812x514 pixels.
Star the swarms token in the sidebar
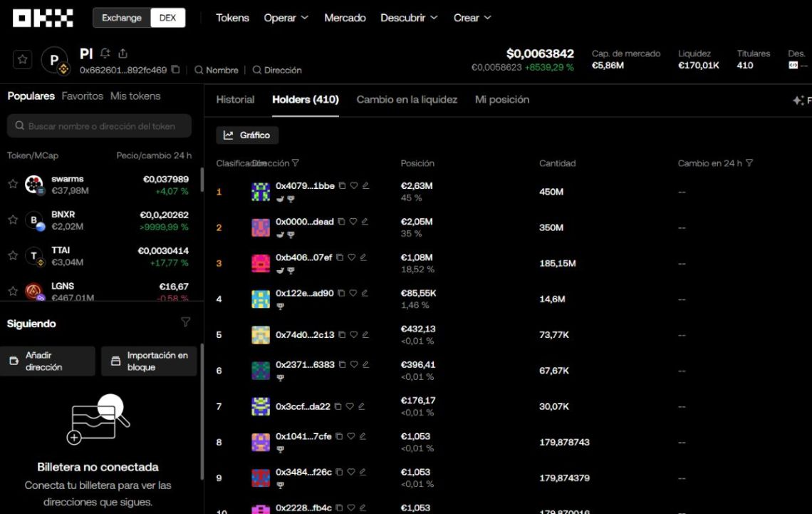(x=12, y=183)
